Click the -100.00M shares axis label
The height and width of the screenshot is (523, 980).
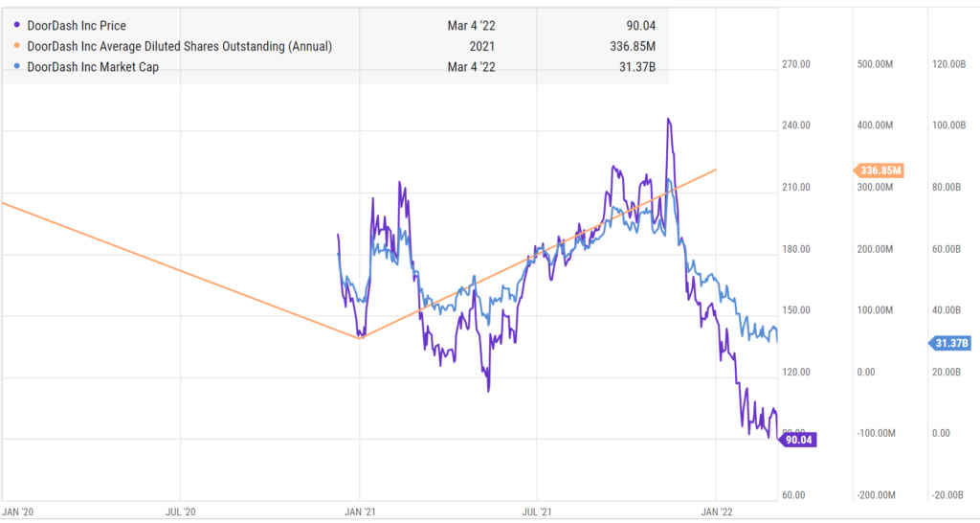876,434
